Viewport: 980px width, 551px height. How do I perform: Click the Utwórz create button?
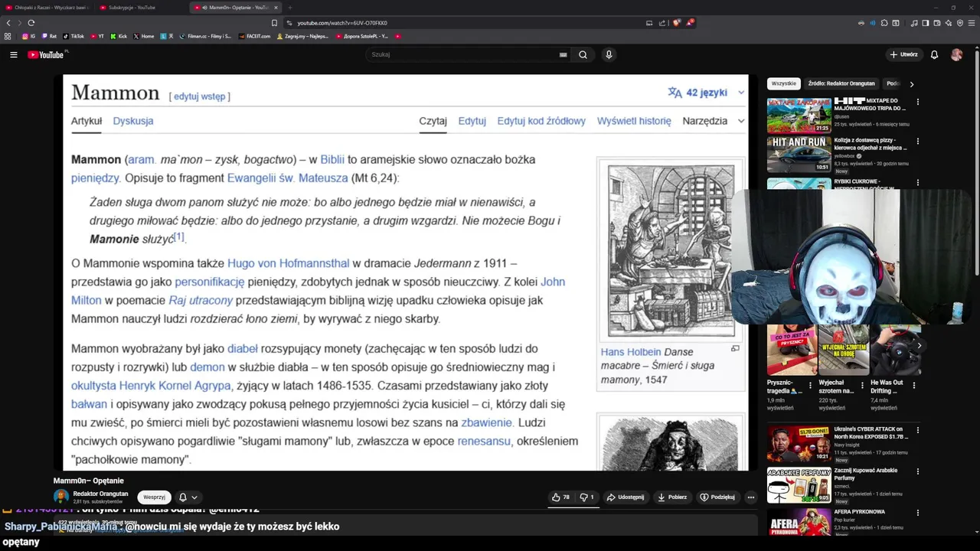pyautogui.click(x=903, y=54)
